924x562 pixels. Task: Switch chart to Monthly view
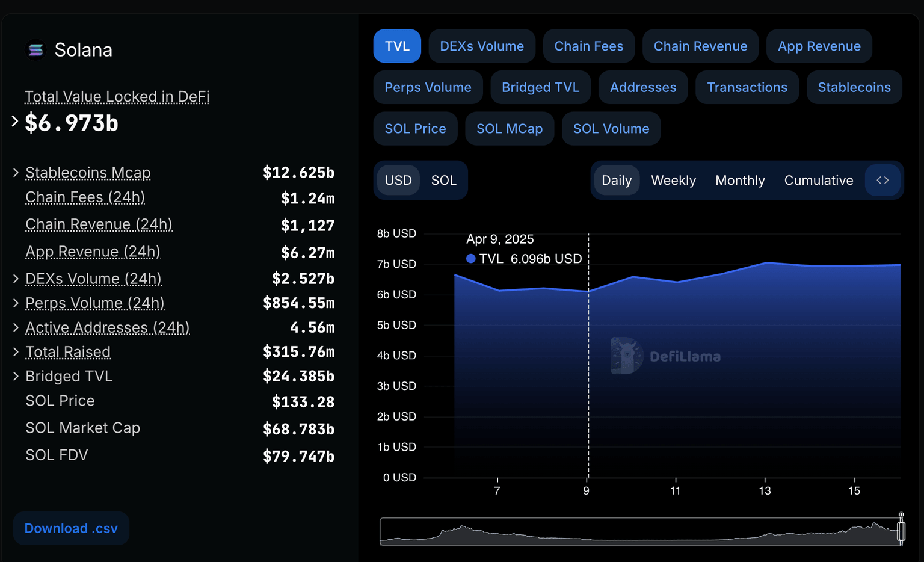pos(740,180)
